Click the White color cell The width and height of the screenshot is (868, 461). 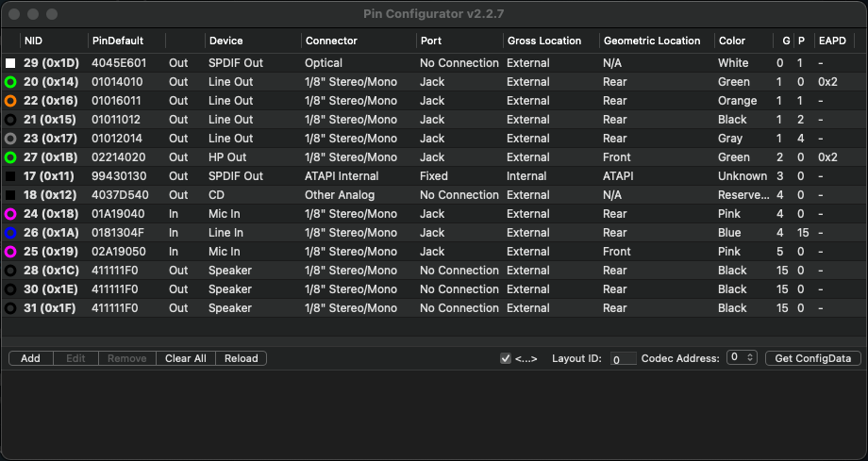pos(733,63)
